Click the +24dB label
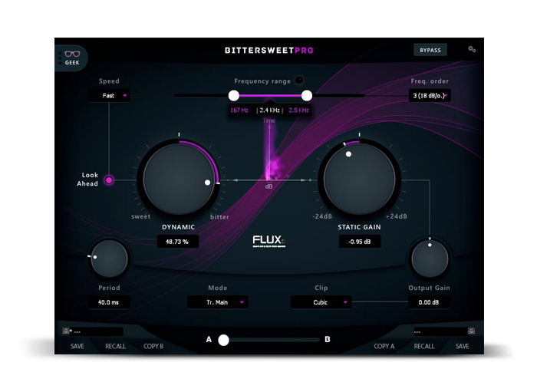 pyautogui.click(x=397, y=216)
